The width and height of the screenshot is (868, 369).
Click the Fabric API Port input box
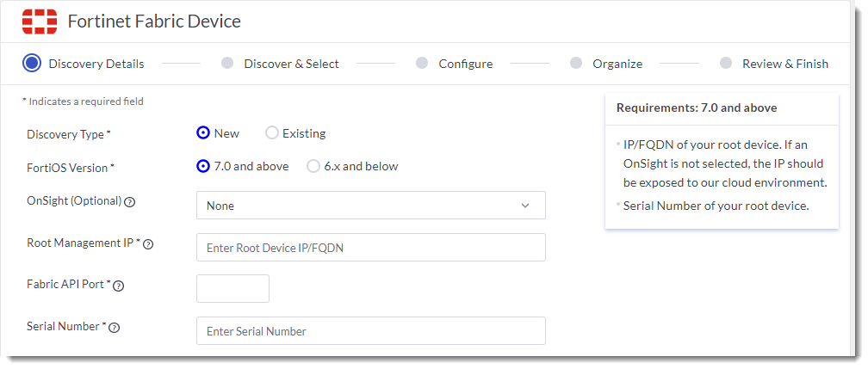232,289
